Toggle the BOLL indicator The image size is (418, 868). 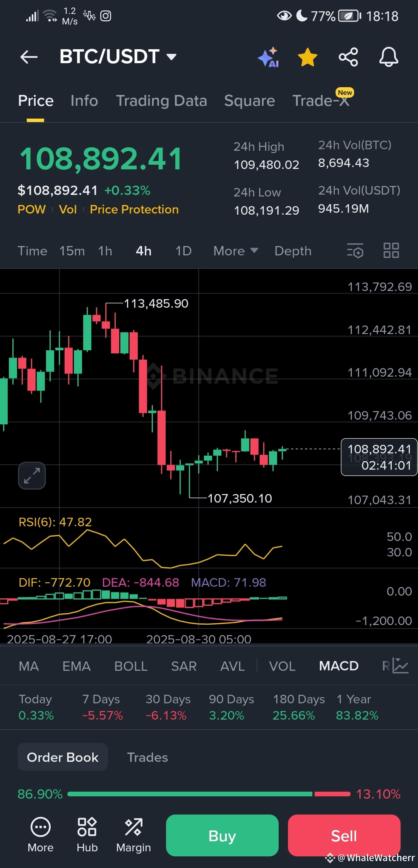131,666
